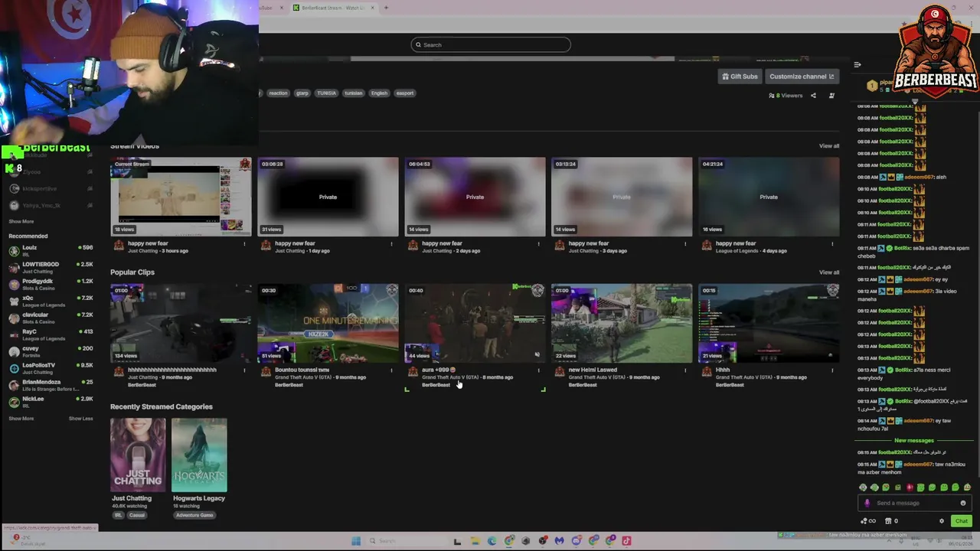Open options menu for 4 days ago video
The image size is (980, 551).
pos(832,244)
